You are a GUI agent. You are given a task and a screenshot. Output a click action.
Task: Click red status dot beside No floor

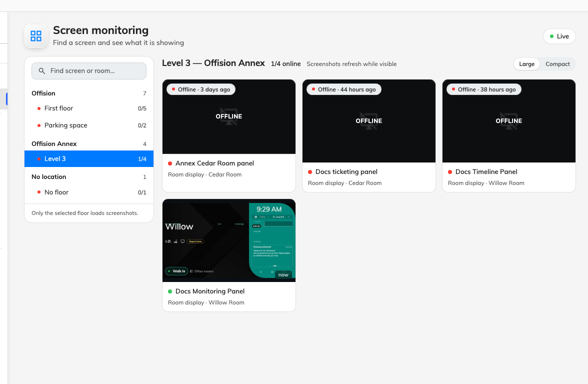coord(39,192)
